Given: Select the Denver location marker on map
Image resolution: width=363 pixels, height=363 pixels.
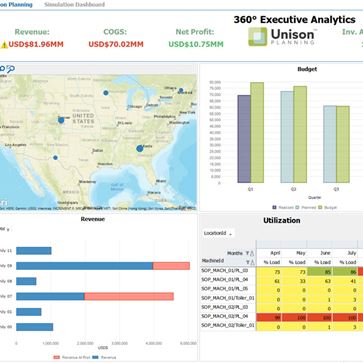Looking at the screenshot, I should click(61, 120).
